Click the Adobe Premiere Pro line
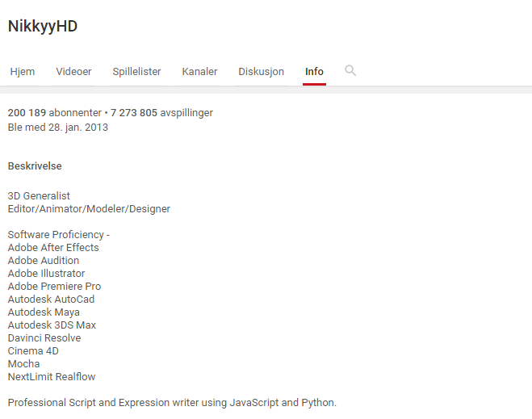The image size is (532, 419). pos(54,286)
